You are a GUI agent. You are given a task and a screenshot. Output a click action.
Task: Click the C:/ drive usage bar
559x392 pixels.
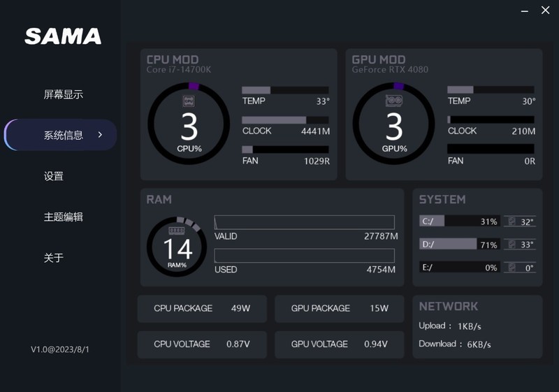coord(460,221)
